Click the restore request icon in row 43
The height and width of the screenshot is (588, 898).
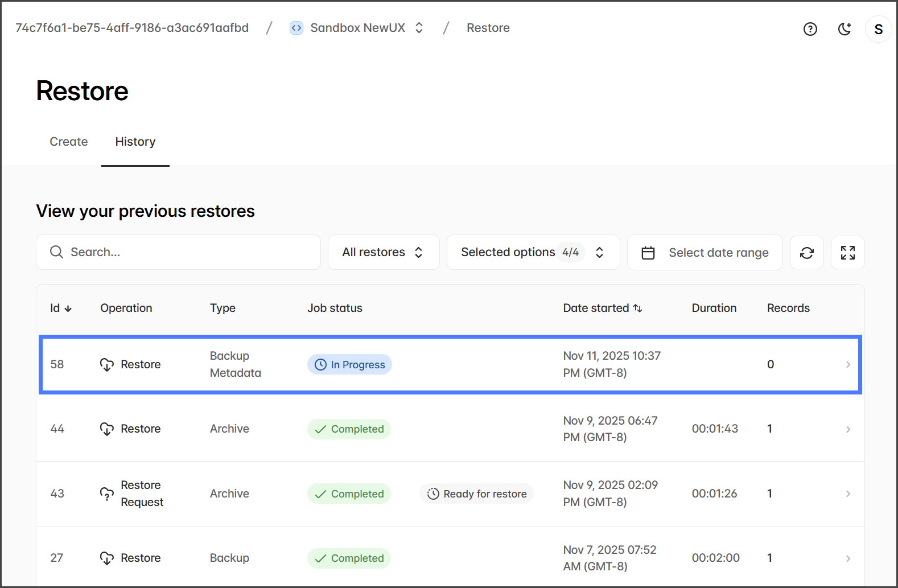click(x=106, y=494)
